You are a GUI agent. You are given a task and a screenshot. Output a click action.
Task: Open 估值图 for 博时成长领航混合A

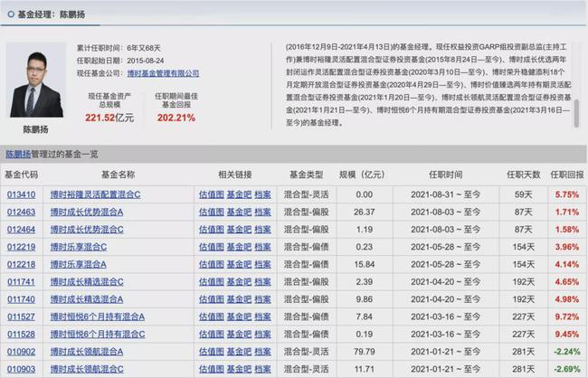click(x=212, y=352)
